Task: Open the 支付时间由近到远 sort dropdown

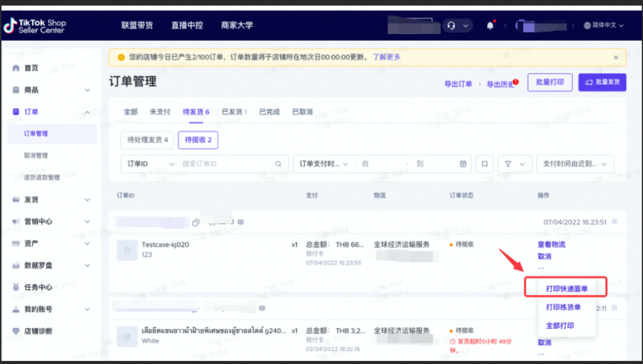Action: [x=573, y=164]
